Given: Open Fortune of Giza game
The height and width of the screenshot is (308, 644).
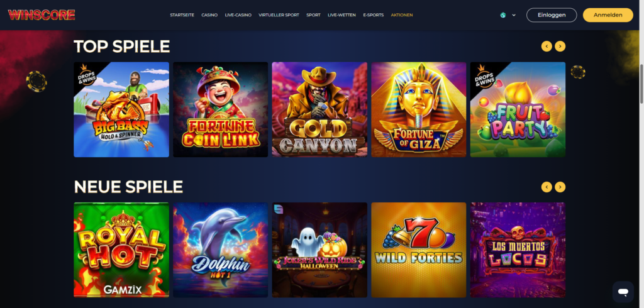Looking at the screenshot, I should 418,109.
